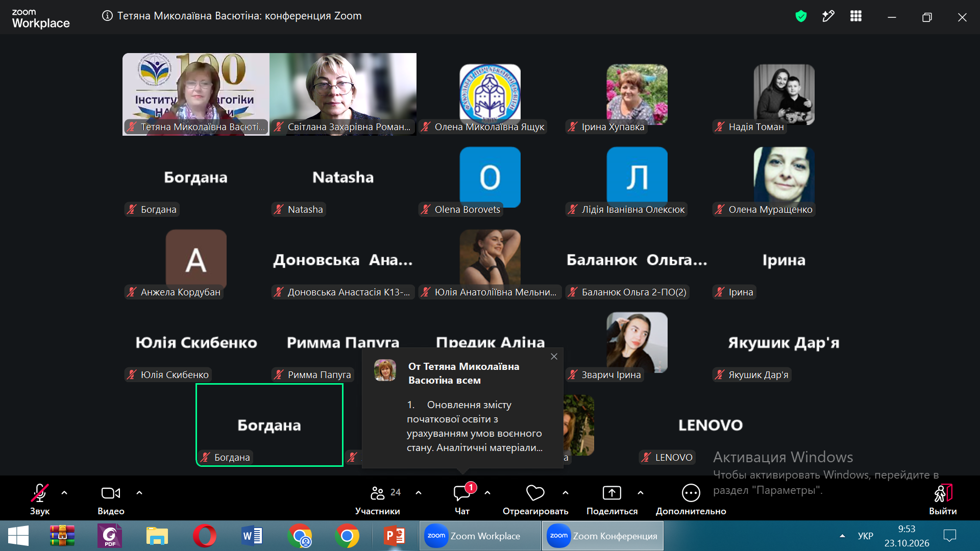The image size is (980, 551).
Task: Expand participants options arrow
Action: click(419, 493)
